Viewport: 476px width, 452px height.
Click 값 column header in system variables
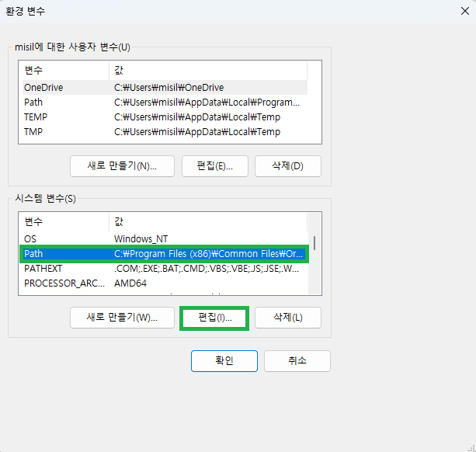pos(208,222)
